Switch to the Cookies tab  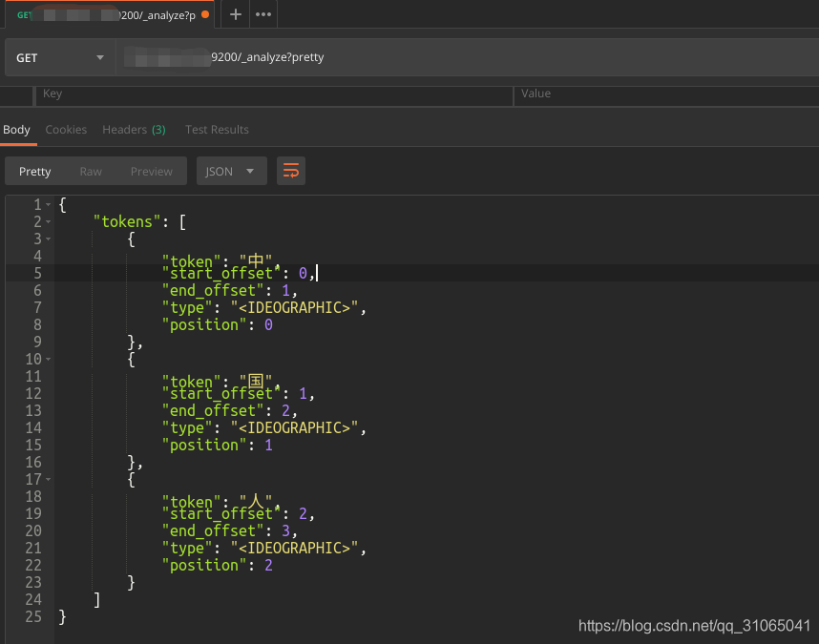66,130
